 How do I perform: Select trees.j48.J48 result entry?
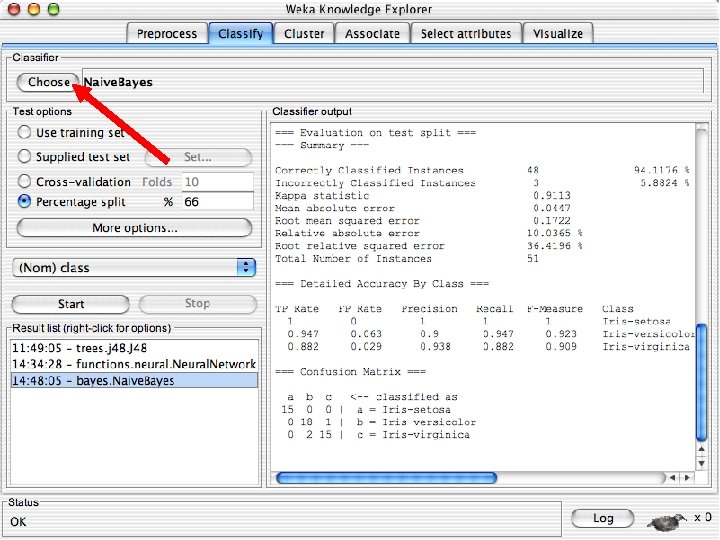(x=134, y=348)
